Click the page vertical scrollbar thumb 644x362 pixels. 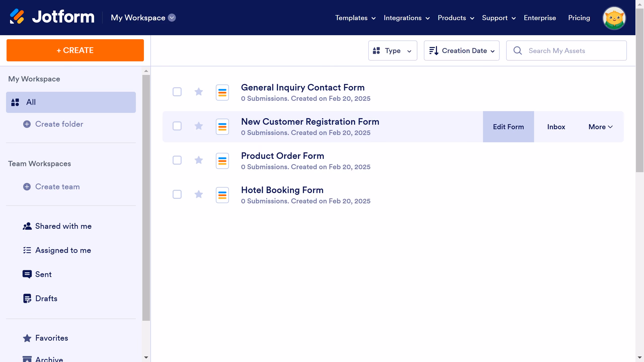coord(639,90)
